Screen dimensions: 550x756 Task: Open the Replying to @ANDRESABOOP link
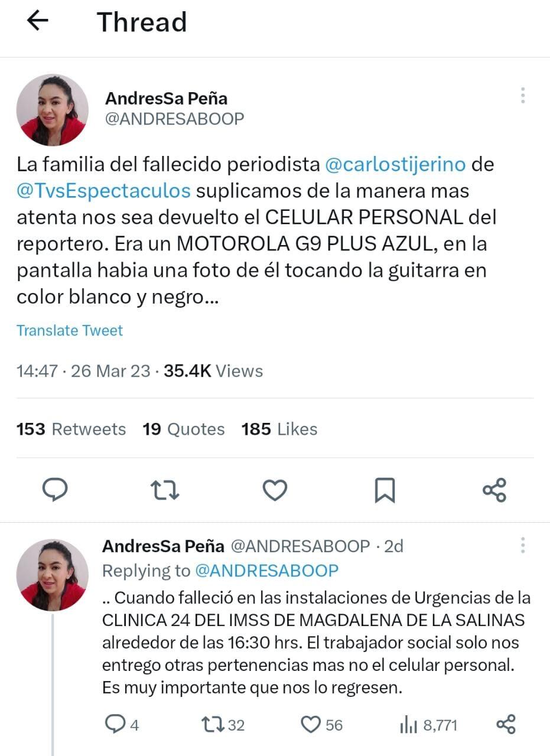(220, 571)
